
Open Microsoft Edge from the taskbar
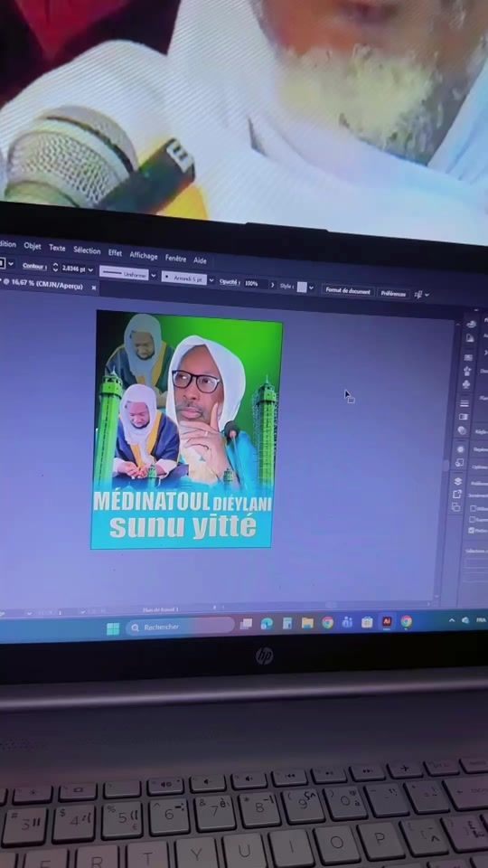(267, 624)
